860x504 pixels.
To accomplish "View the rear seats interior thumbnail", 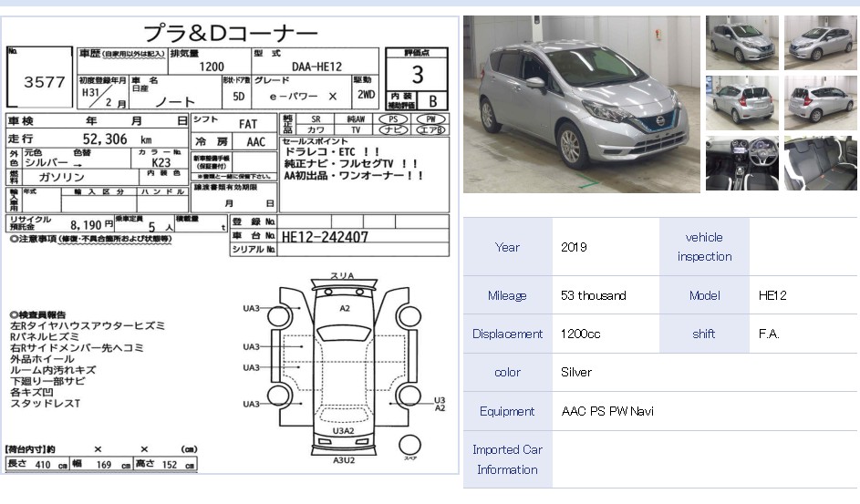I will coord(821,163).
